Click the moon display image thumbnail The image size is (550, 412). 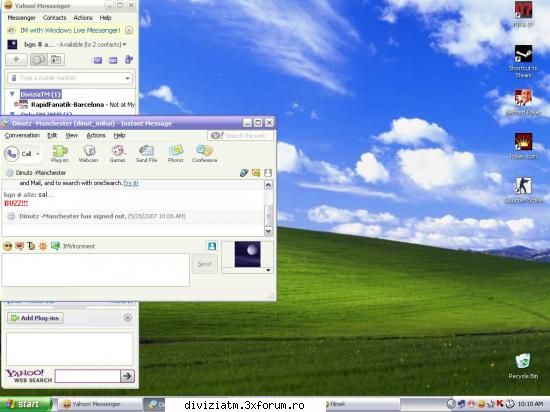pos(247,254)
